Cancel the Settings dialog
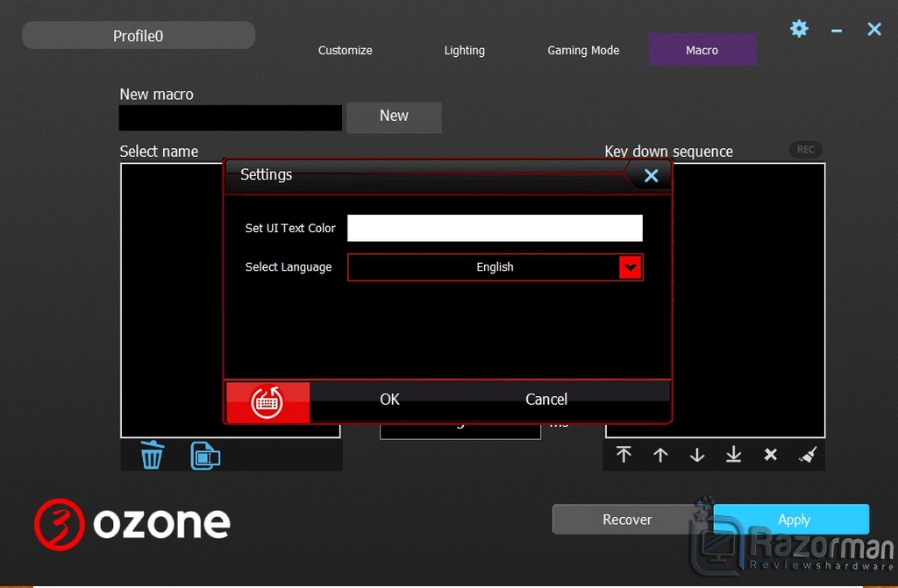 546,399
